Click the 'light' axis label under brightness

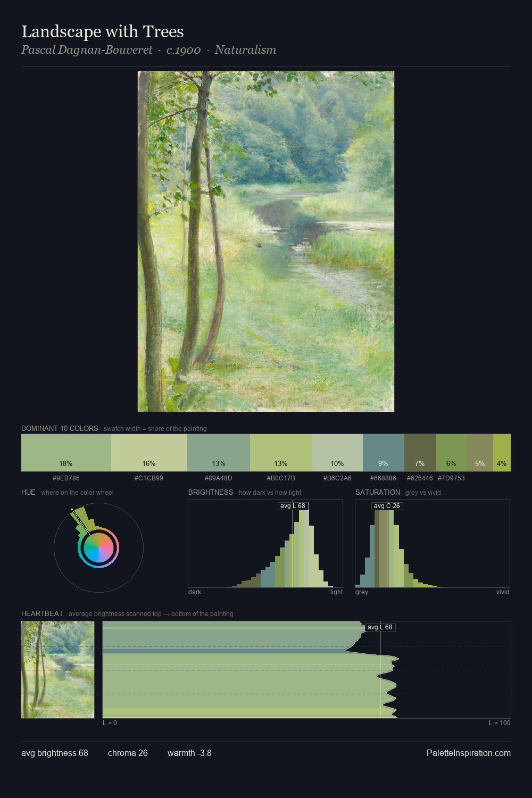click(337, 592)
